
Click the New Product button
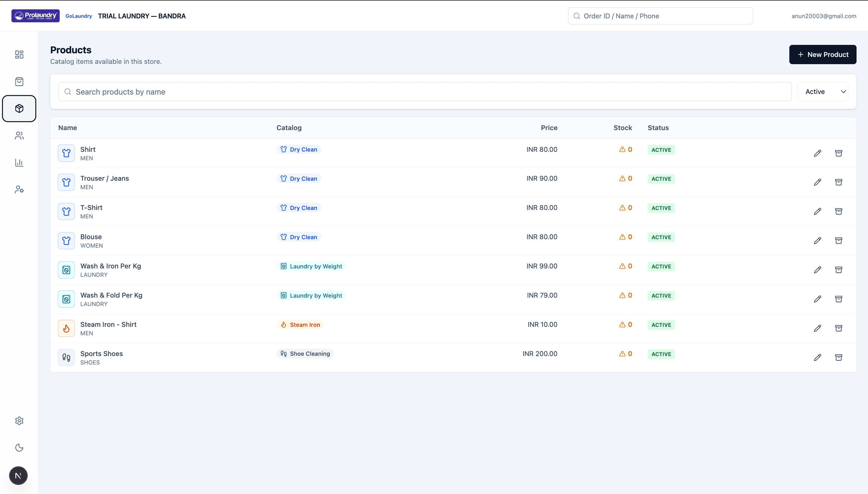(822, 55)
